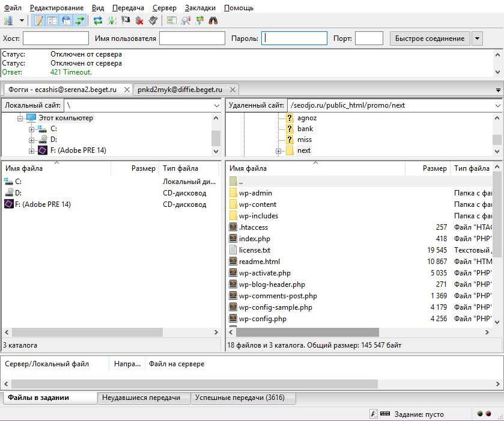Click the refresh file lists icon
This screenshot has width=504, height=421.
[x=98, y=20]
